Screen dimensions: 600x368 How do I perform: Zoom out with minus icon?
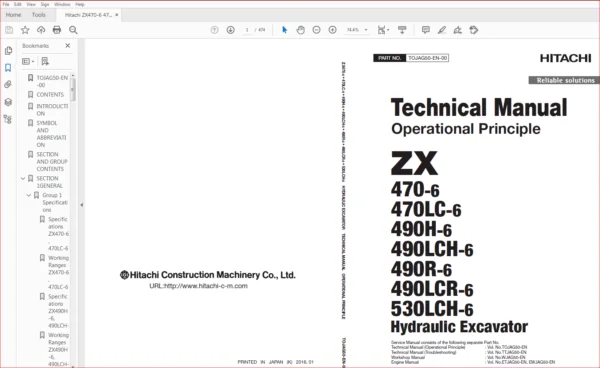[316, 30]
